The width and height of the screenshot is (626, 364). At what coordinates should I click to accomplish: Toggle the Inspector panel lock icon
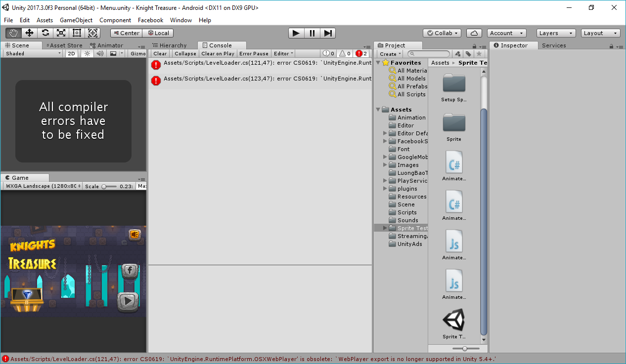[612, 46]
